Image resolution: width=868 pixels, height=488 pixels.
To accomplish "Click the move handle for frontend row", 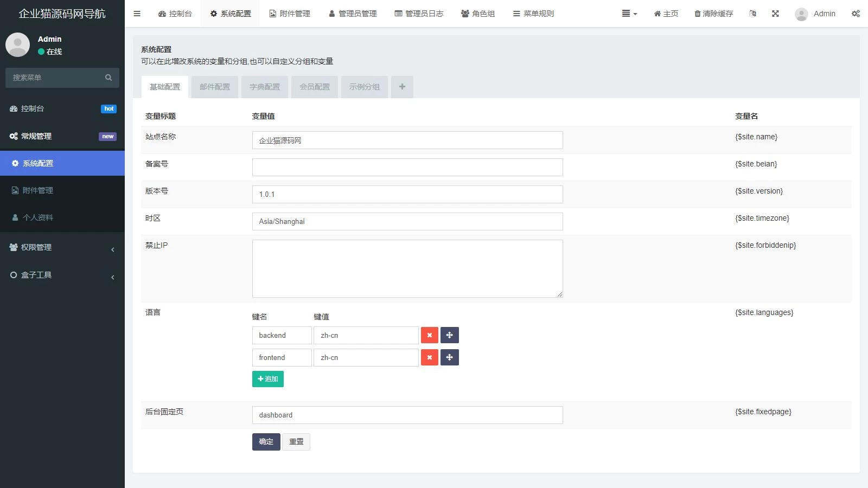I will point(449,357).
